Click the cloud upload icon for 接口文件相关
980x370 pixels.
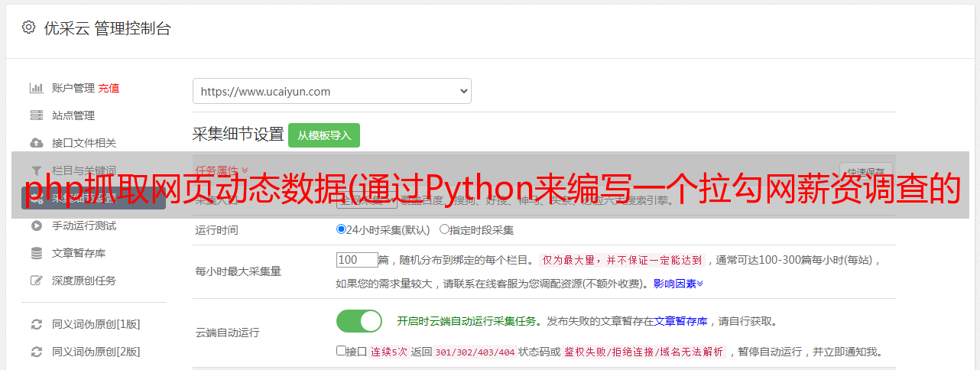[36, 143]
